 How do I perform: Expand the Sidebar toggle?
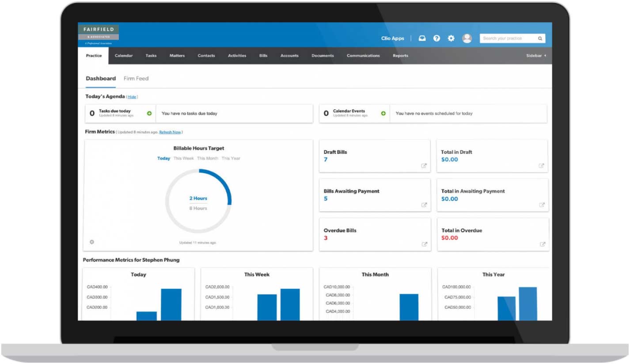click(536, 56)
